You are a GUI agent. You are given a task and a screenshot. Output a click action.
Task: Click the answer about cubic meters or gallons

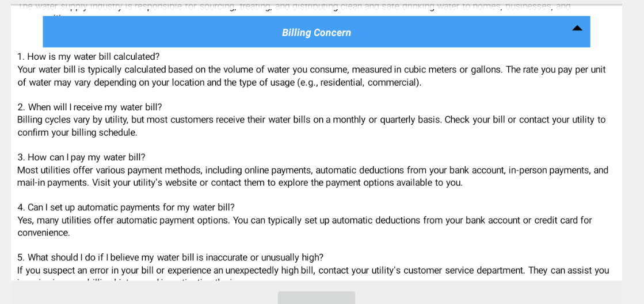311,70
